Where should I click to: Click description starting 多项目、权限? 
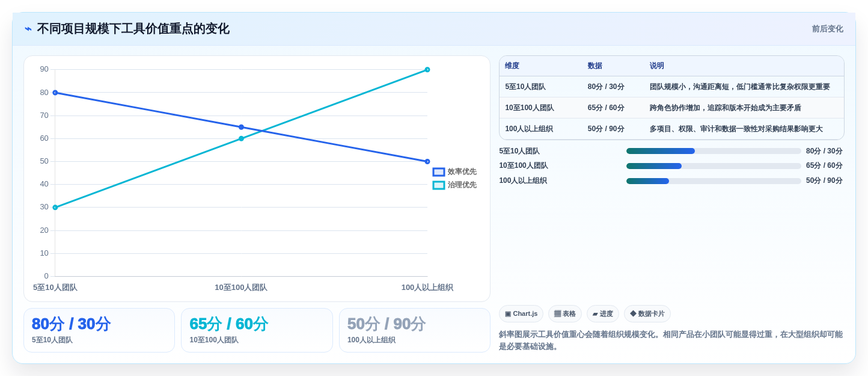click(x=736, y=129)
